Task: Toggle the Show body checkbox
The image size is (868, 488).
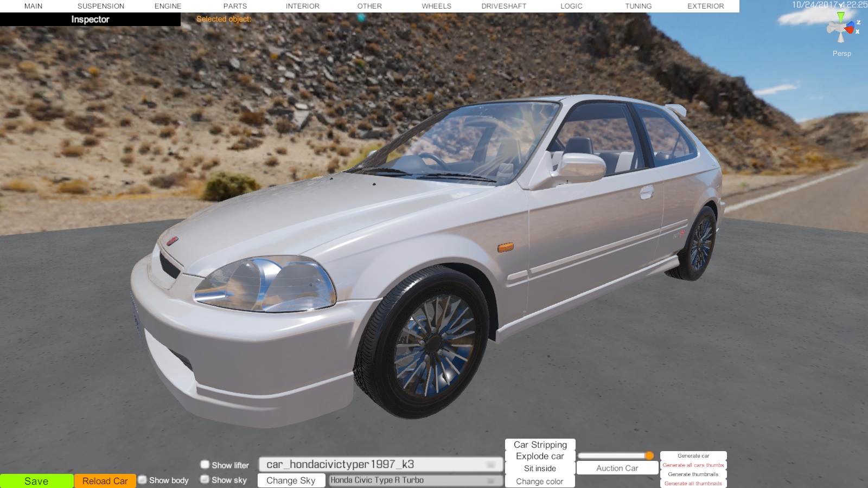Action: tap(143, 480)
